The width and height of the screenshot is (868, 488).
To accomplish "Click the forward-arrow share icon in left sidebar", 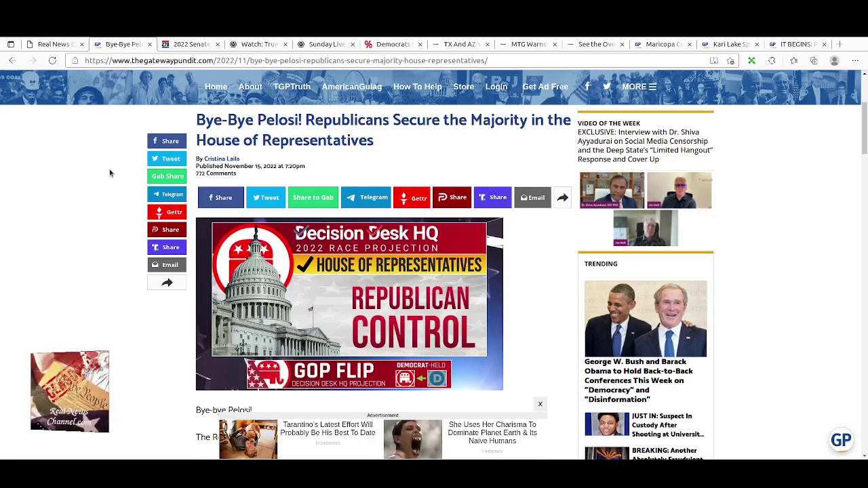I will pyautogui.click(x=167, y=283).
